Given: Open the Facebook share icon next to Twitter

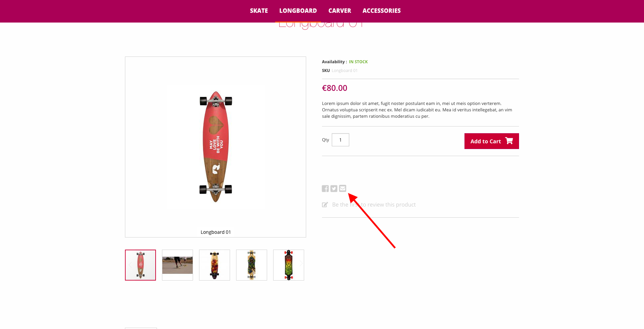Looking at the screenshot, I should tap(325, 188).
